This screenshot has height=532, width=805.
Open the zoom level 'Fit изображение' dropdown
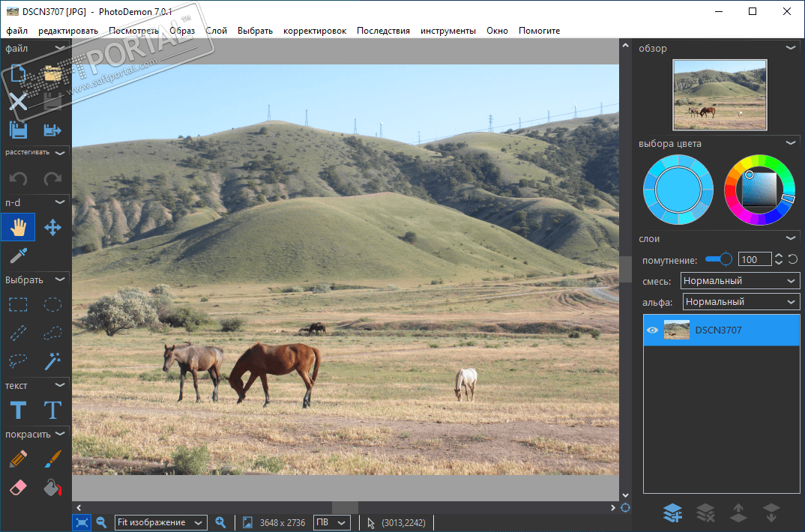click(160, 523)
